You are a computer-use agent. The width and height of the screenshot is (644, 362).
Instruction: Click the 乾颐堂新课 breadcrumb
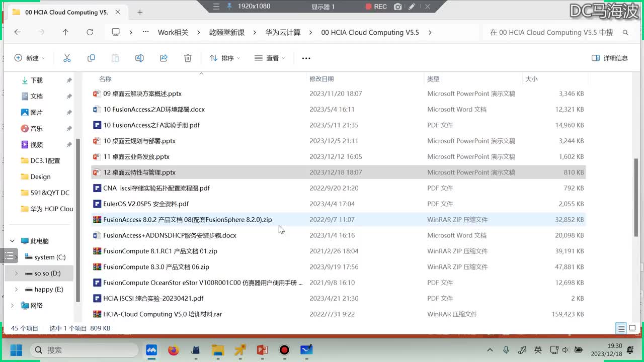(x=227, y=32)
